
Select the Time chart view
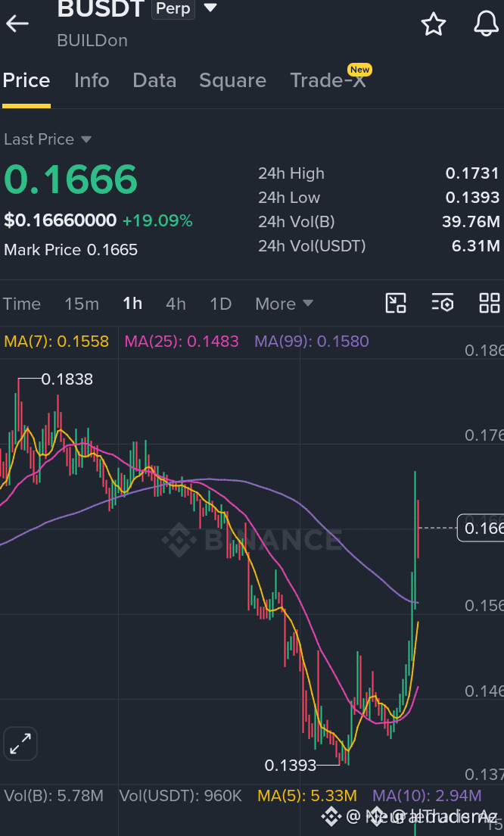coord(22,304)
